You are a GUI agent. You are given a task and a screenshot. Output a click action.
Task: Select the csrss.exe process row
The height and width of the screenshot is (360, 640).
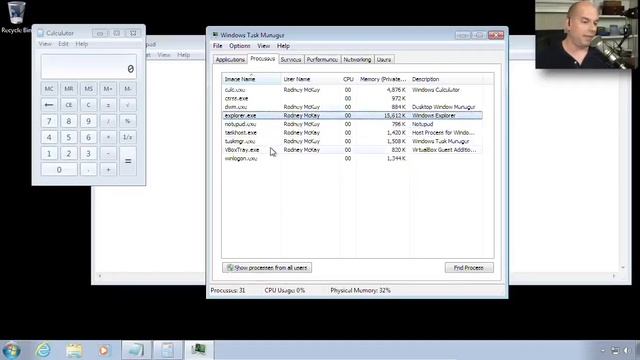pyautogui.click(x=352, y=98)
